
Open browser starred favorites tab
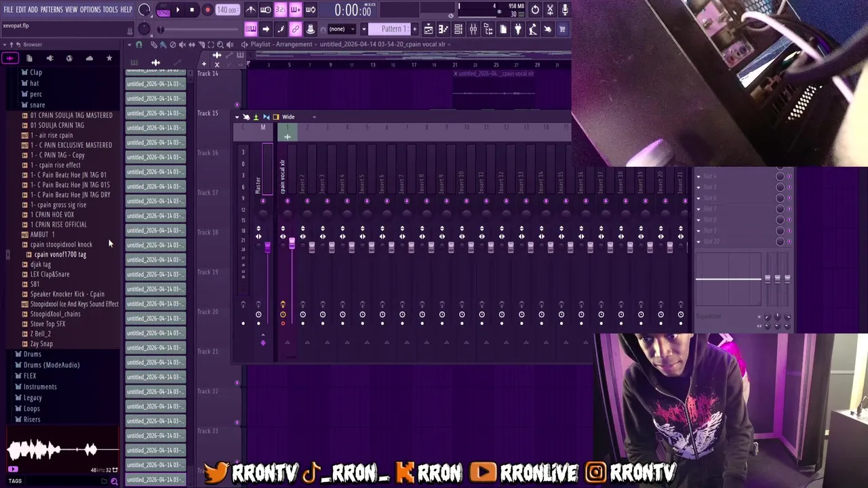tap(109, 58)
